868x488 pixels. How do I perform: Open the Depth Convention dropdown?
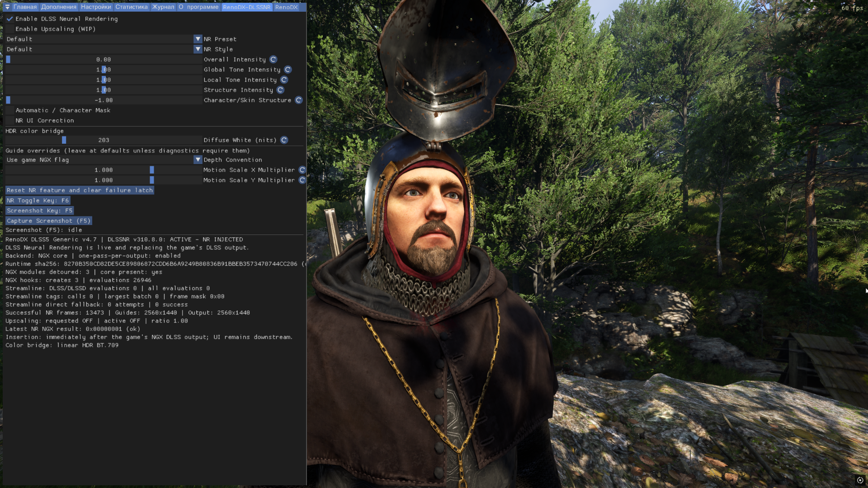[x=104, y=160]
